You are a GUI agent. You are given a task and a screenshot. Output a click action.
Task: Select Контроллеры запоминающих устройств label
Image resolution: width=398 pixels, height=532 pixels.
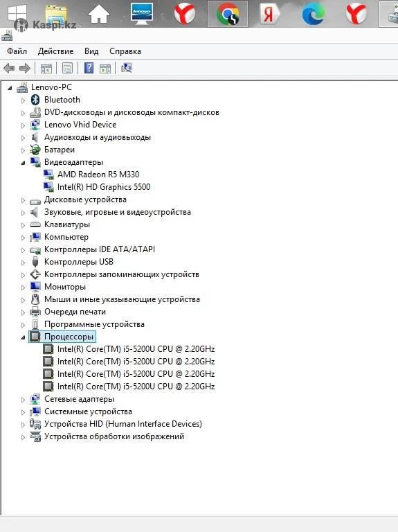122,274
